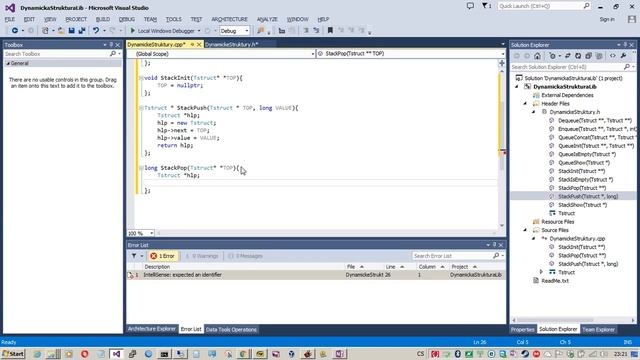Click the feedback speech bubble icon in title bar
Viewport: 640px width, 360px height.
[470, 6]
